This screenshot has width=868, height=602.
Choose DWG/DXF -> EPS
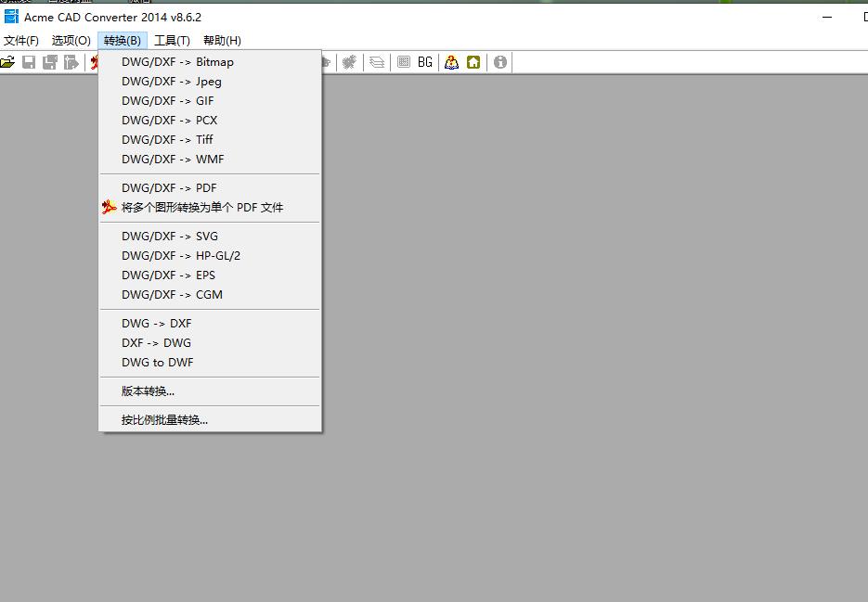(x=210, y=275)
